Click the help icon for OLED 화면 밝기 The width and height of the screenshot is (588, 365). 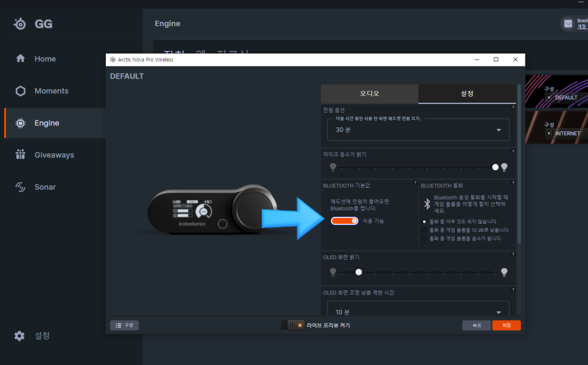513,254
